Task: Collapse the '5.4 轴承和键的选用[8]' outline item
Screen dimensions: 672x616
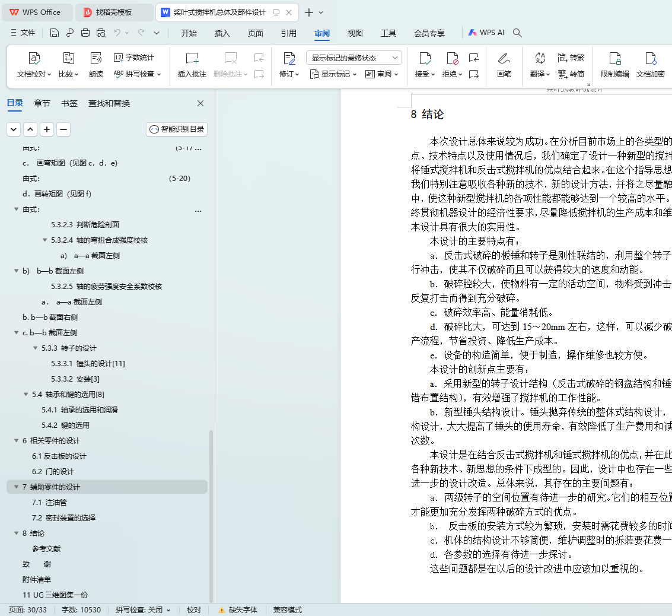Action: (x=26, y=395)
